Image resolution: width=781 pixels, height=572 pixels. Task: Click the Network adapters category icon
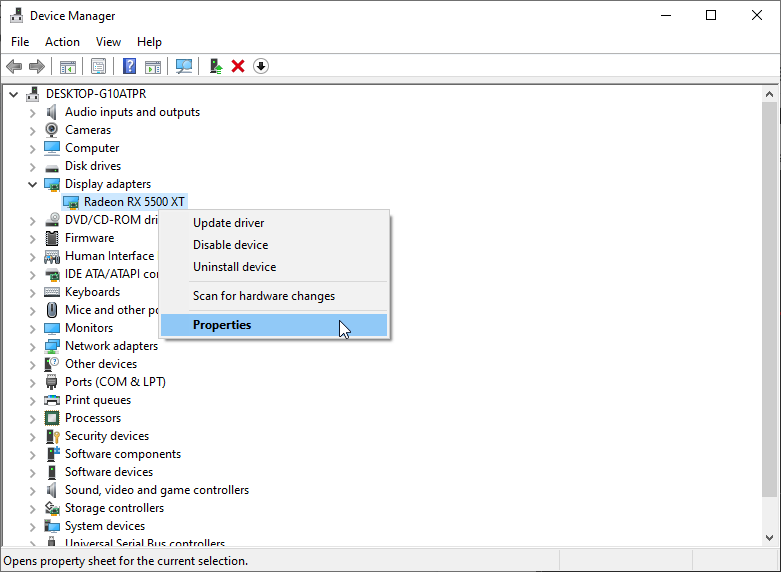pos(52,346)
